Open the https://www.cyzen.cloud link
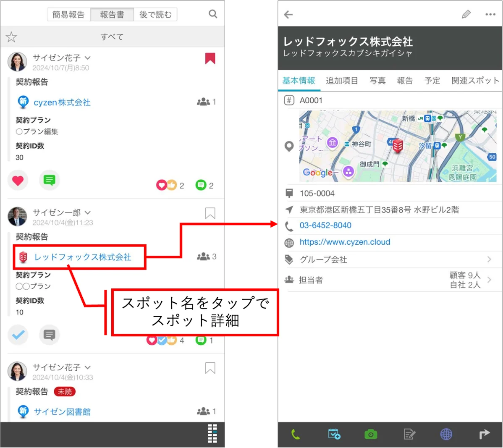503x448 pixels. pyautogui.click(x=345, y=242)
